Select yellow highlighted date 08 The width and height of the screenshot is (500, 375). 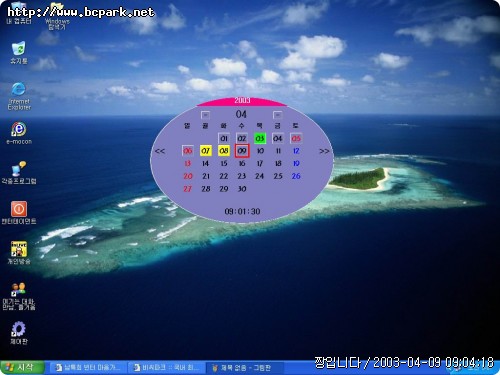[x=224, y=151]
